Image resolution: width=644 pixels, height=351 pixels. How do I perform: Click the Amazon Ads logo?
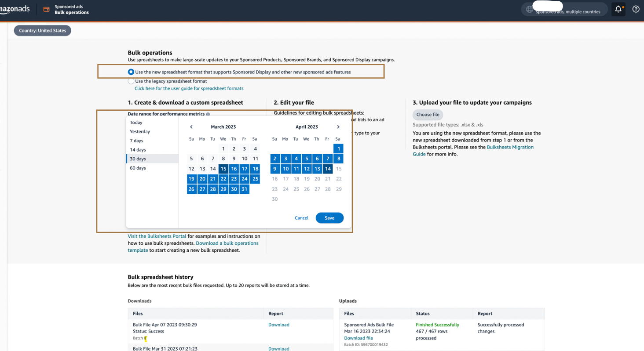(15, 9)
